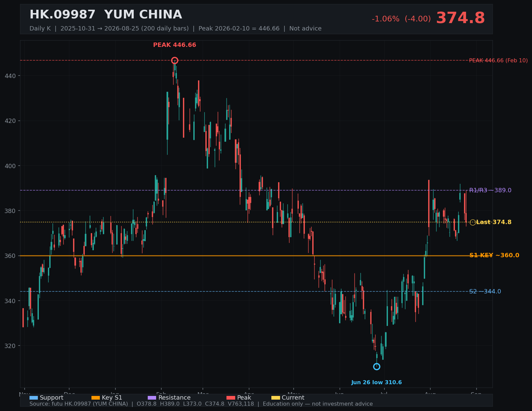
Task: Click the 380 y-axis tick label
Action: pyautogui.click(x=10, y=211)
